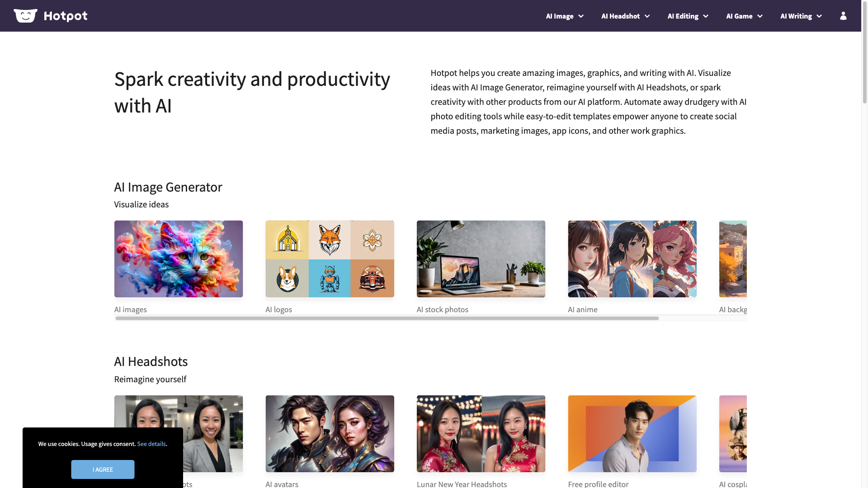Click See details cookie policy link
Viewport: 868px width, 488px height.
(x=151, y=444)
